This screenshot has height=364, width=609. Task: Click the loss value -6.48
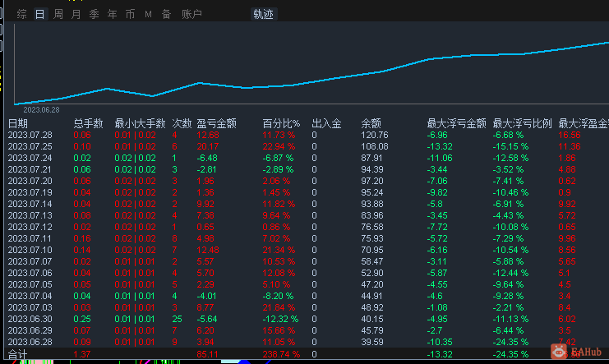207,158
